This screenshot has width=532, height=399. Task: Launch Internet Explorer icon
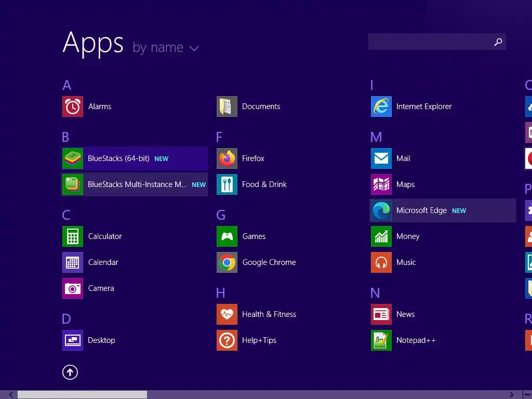[x=381, y=107]
